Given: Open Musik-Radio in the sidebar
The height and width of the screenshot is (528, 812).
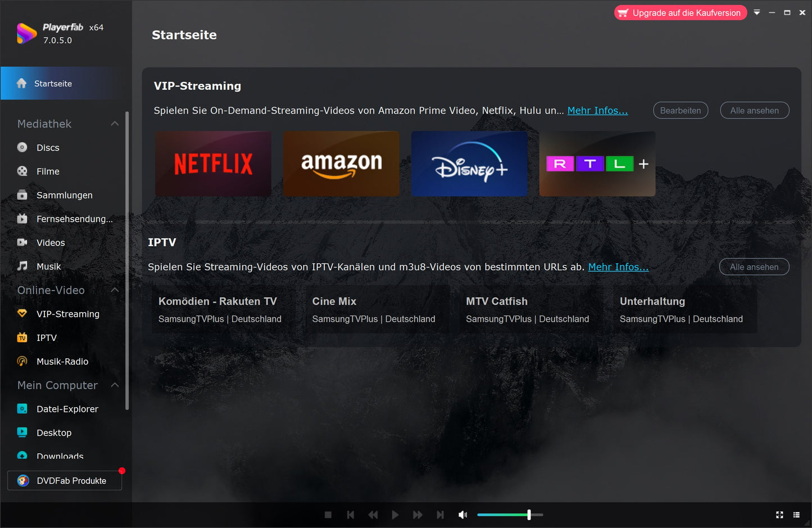Looking at the screenshot, I should click(x=62, y=362).
